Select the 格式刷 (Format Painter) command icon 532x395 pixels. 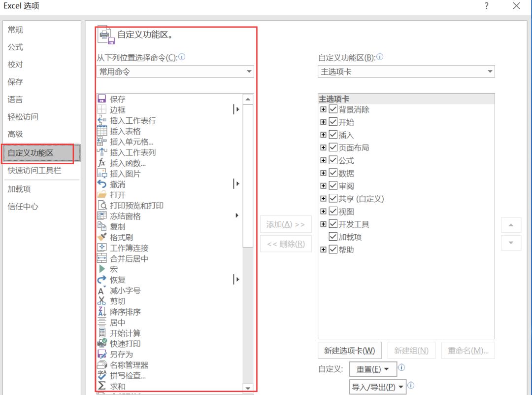pyautogui.click(x=102, y=237)
